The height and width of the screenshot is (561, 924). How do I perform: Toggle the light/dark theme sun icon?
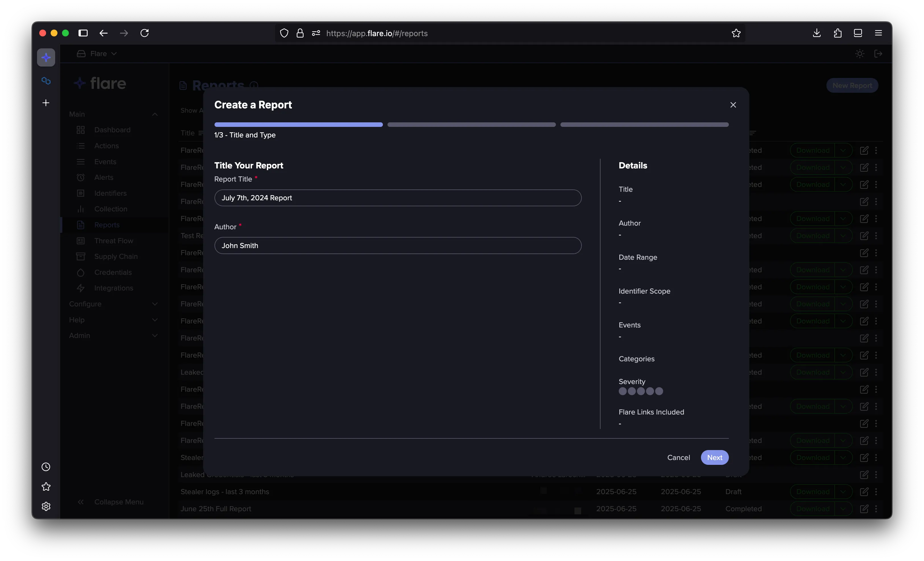859,53
